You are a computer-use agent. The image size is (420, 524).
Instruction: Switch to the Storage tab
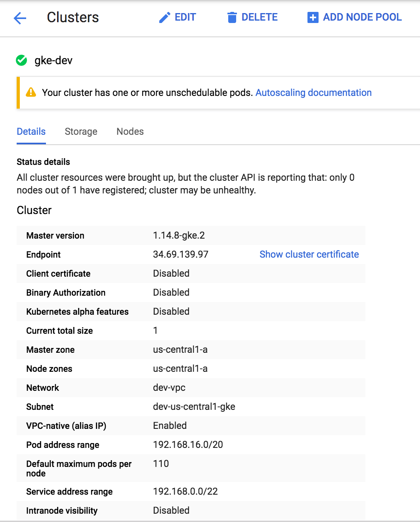pyautogui.click(x=81, y=132)
